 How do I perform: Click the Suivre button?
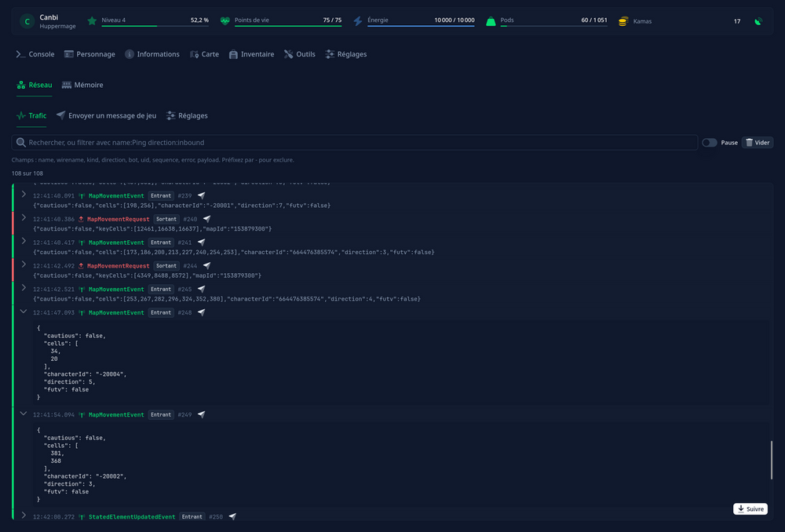click(750, 509)
